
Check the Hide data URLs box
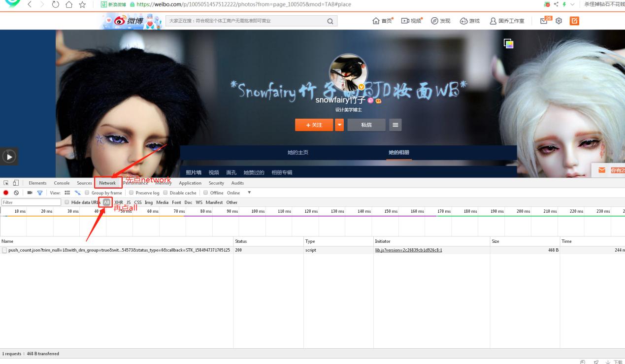click(x=66, y=202)
